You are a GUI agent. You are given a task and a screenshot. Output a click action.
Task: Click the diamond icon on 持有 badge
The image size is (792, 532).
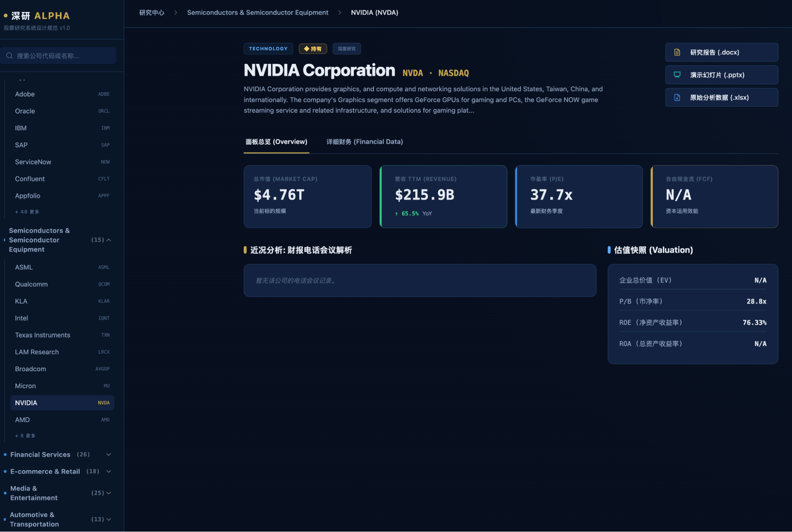[x=306, y=49]
